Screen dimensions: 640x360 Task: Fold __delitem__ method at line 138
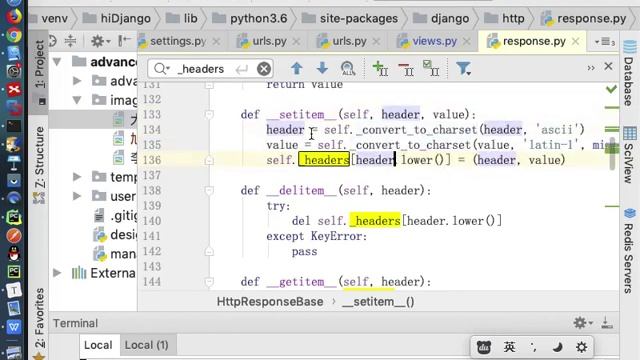click(209, 191)
